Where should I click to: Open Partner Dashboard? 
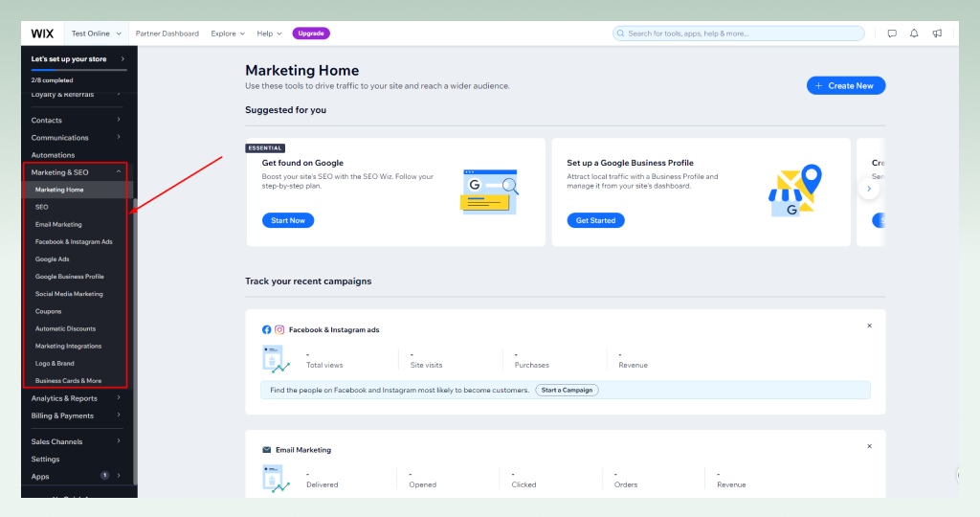pyautogui.click(x=167, y=34)
